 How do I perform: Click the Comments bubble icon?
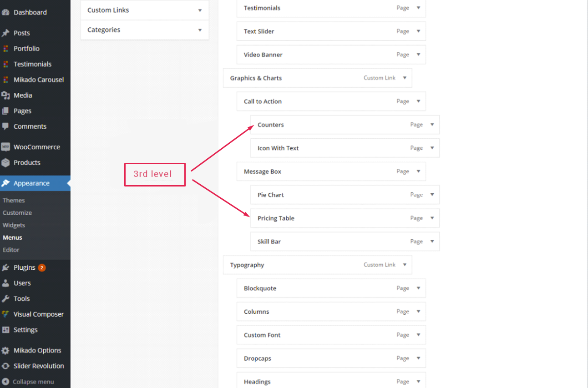pos(6,126)
